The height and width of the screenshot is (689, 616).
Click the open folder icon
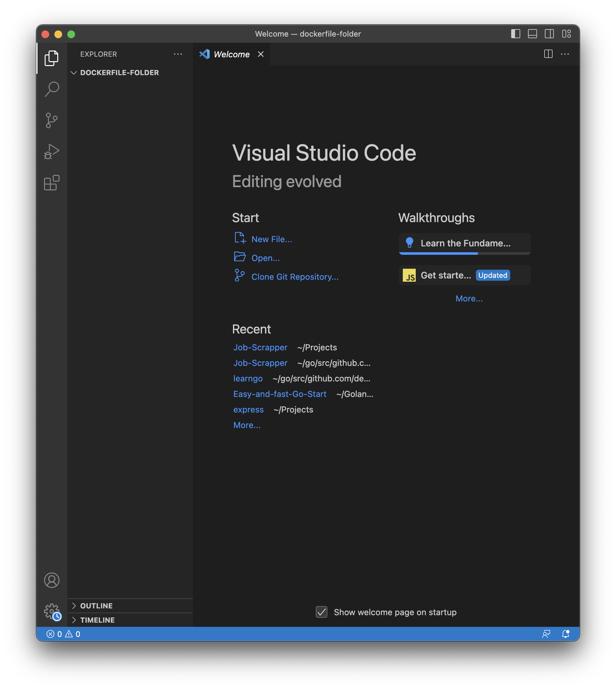click(x=240, y=257)
